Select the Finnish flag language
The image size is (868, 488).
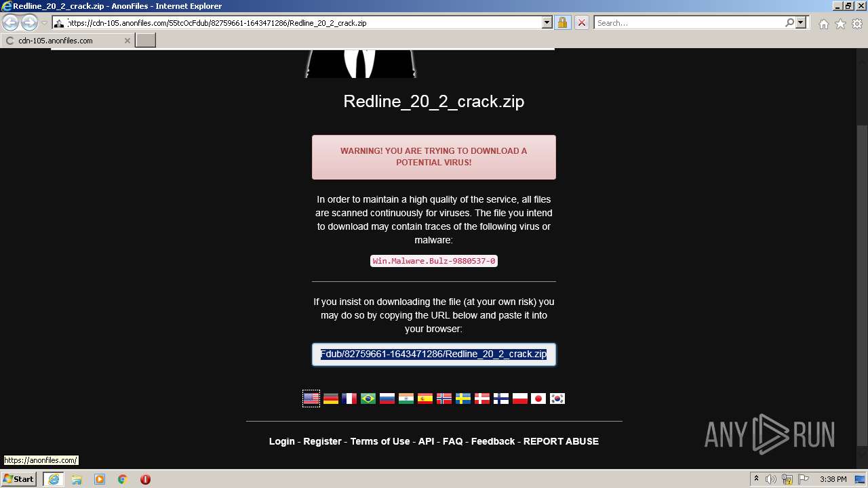[501, 399]
